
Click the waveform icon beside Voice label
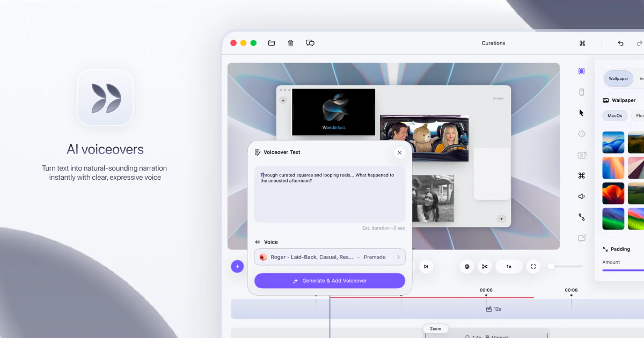click(x=258, y=242)
